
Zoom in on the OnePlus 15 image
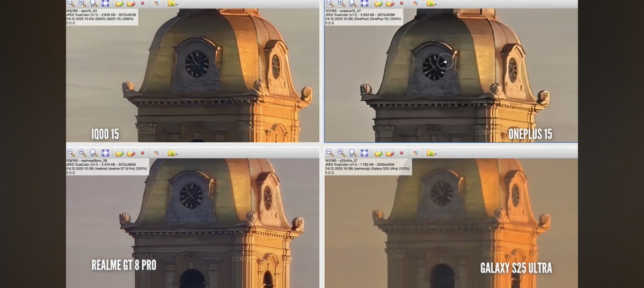pyautogui.click(x=341, y=3)
